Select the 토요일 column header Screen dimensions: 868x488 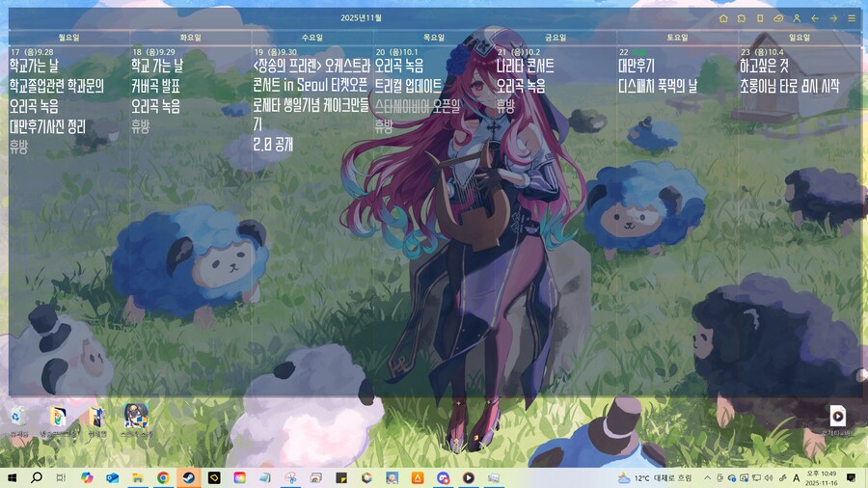[677, 37]
